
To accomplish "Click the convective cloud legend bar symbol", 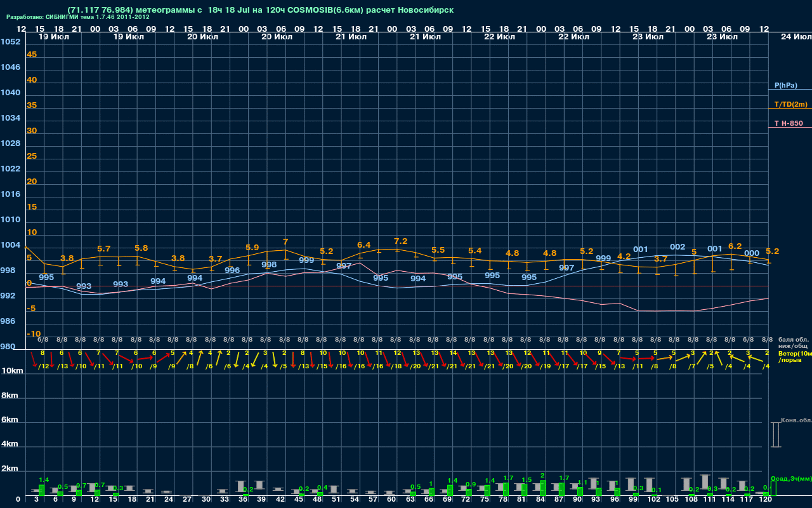I will pyautogui.click(x=775, y=435).
